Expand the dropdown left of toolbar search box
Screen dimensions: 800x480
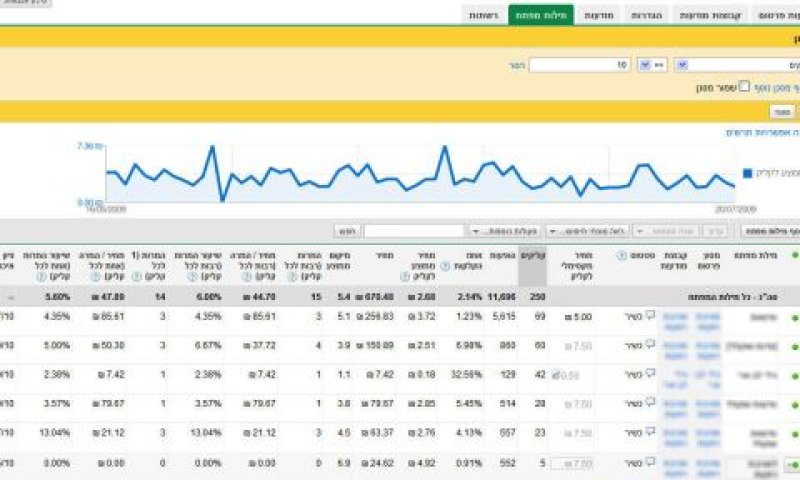(505, 232)
